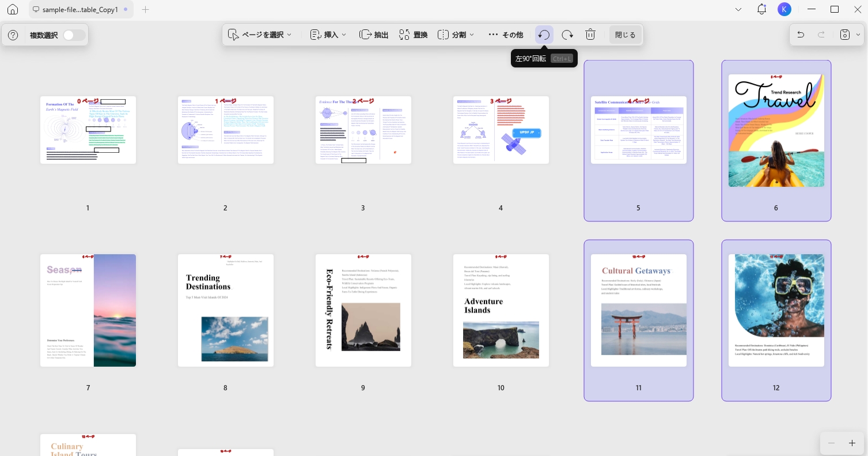Go to the UPDF home screen
The width and height of the screenshot is (868, 456).
point(13,10)
